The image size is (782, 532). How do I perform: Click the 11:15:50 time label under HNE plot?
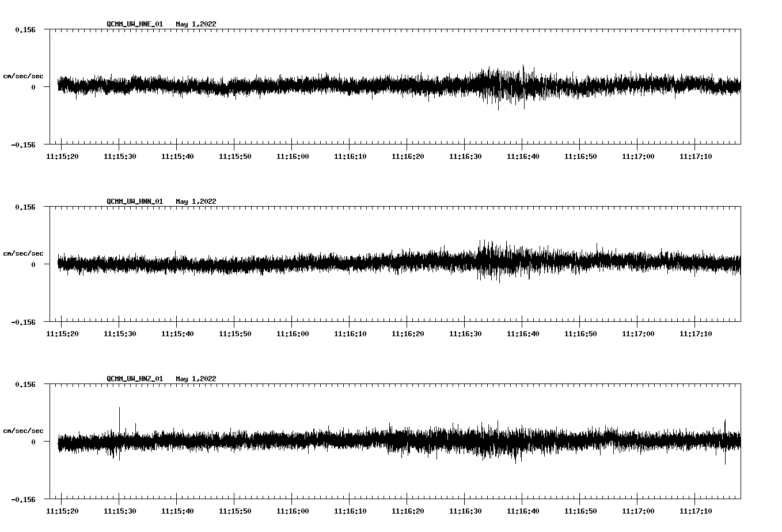[x=235, y=157]
